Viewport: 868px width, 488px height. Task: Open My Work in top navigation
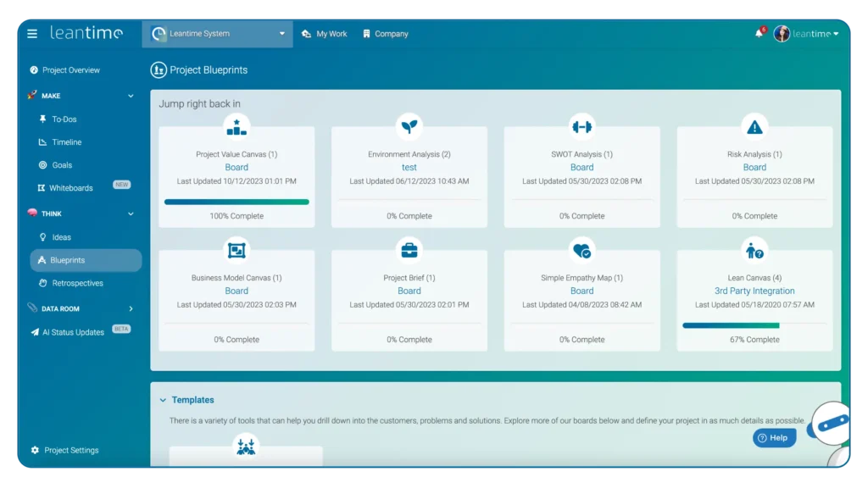click(325, 34)
